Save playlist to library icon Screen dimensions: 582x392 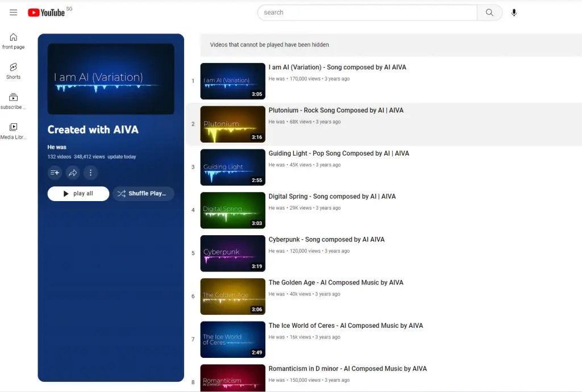55,173
